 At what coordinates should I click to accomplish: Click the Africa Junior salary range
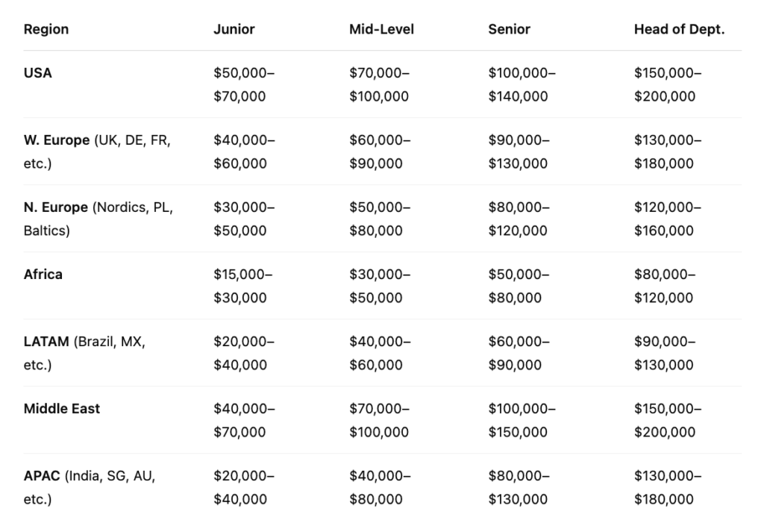[243, 287]
